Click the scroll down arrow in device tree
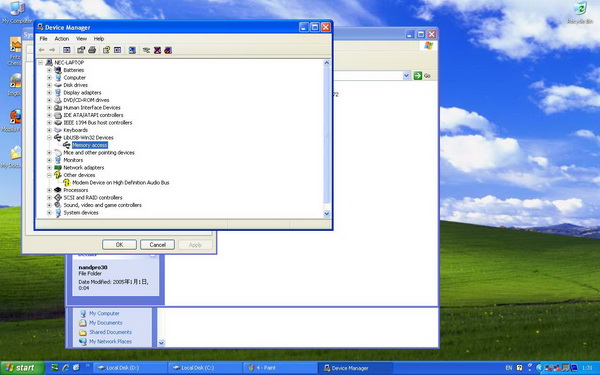600x375 pixels. pyautogui.click(x=327, y=214)
